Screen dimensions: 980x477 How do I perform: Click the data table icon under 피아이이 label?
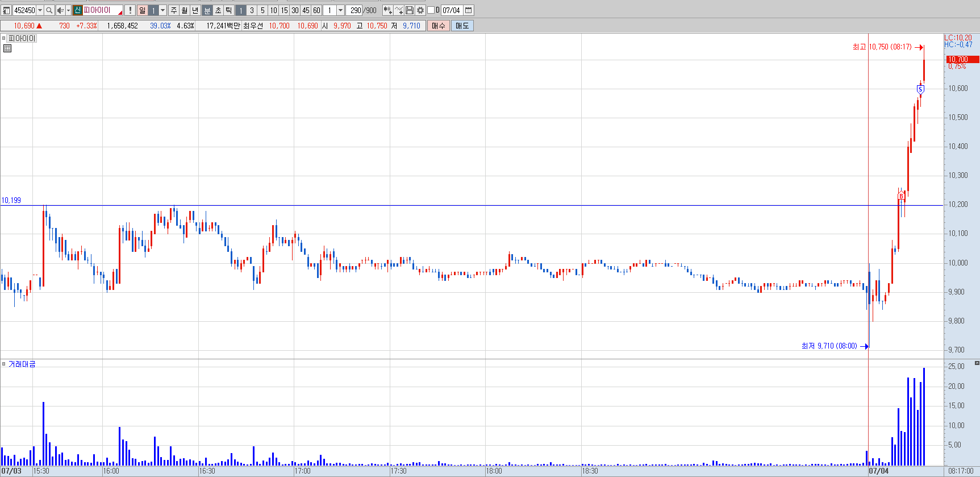click(x=7, y=48)
